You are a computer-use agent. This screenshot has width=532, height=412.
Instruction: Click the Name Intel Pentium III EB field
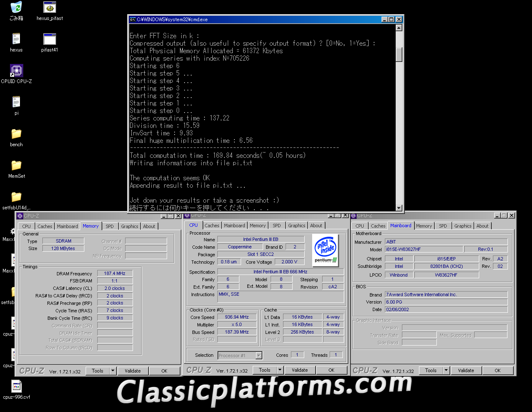pyautogui.click(x=261, y=239)
